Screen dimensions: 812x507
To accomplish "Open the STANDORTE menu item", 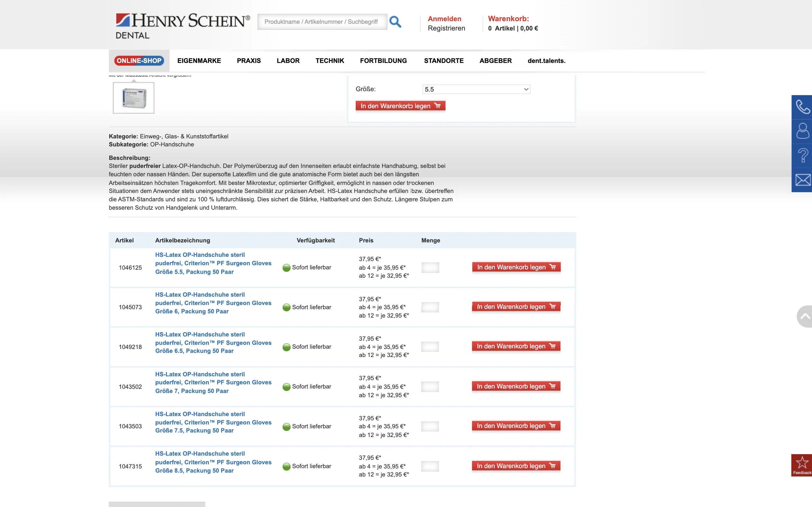I will click(x=443, y=61).
